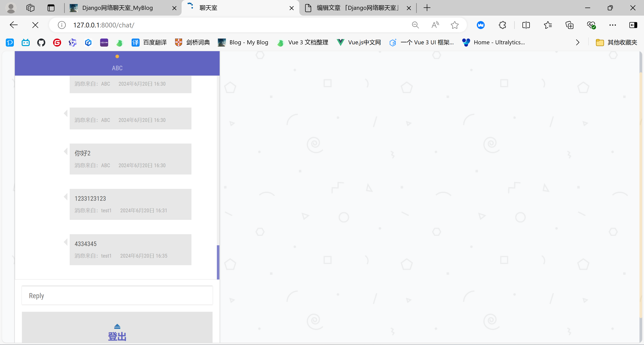Image resolution: width=644 pixels, height=345 pixels.
Task: Click the address bar URL
Action: pos(104,25)
